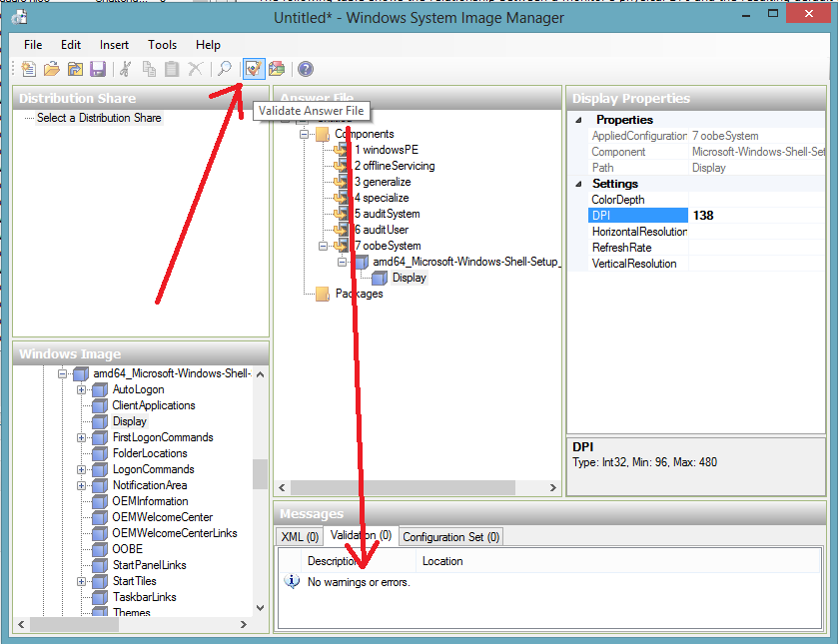Select OEMInformation in Windows Image tree
The width and height of the screenshot is (838, 644).
150,502
